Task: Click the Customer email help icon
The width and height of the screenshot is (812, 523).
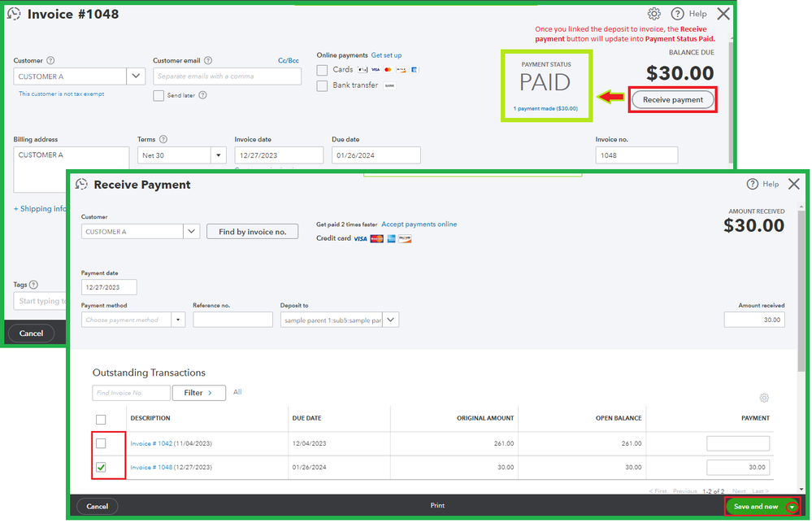Action: (x=208, y=61)
